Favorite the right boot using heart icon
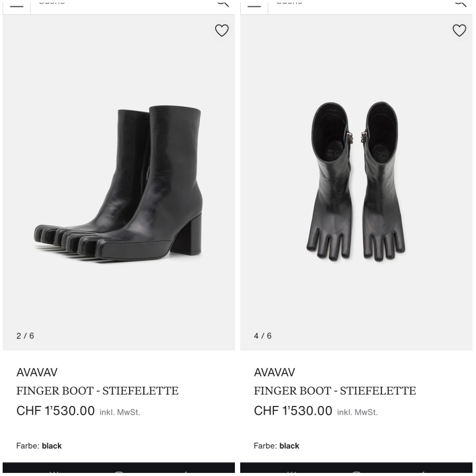This screenshot has width=476, height=476. (459, 30)
